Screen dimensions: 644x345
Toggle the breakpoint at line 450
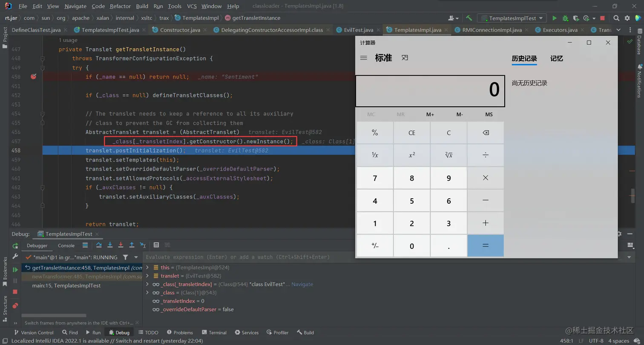point(33,77)
